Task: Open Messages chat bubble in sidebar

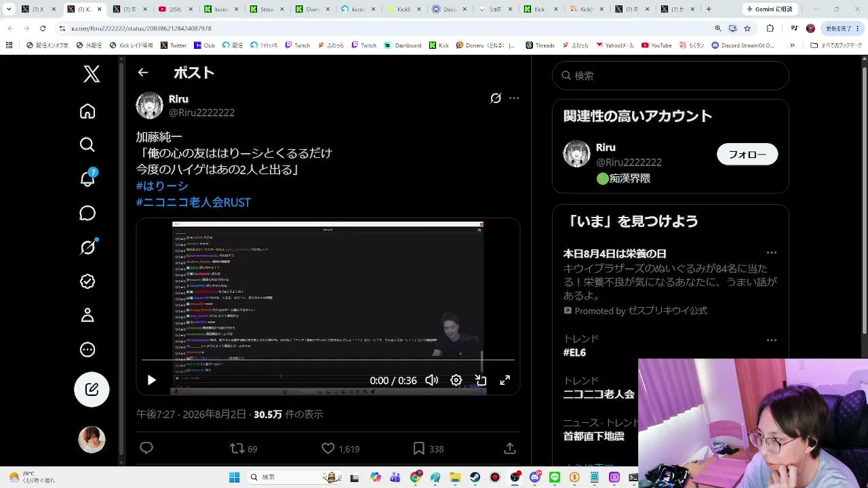Action: (87, 213)
